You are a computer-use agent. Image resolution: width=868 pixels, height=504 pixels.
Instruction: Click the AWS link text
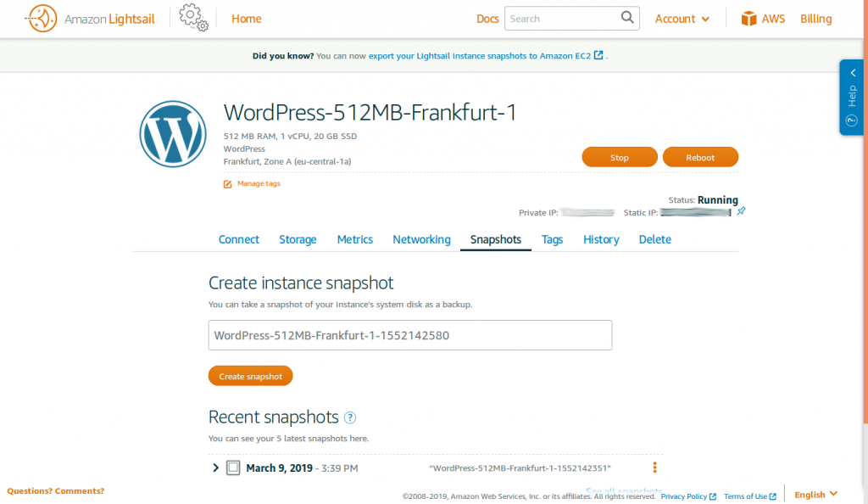pyautogui.click(x=773, y=19)
